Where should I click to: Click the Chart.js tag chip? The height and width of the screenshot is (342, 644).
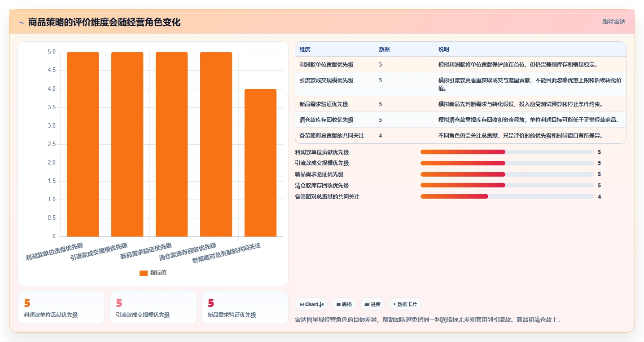pyautogui.click(x=311, y=304)
